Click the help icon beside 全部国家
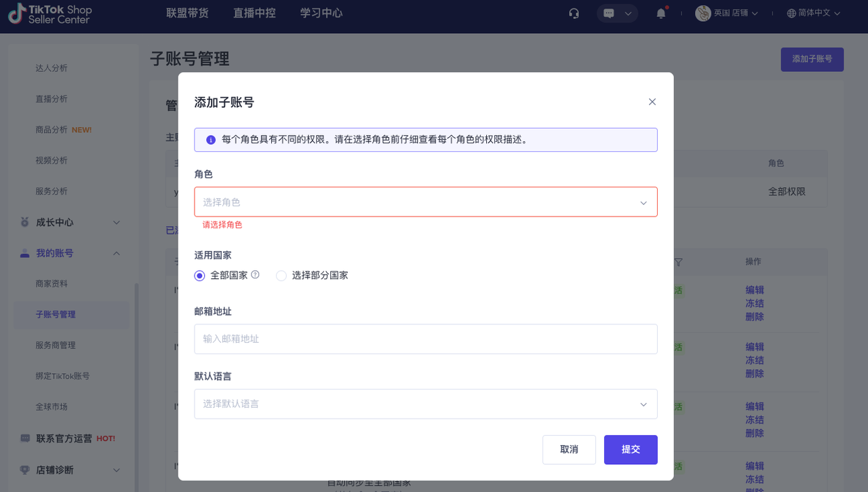The width and height of the screenshot is (868, 492). 256,275
